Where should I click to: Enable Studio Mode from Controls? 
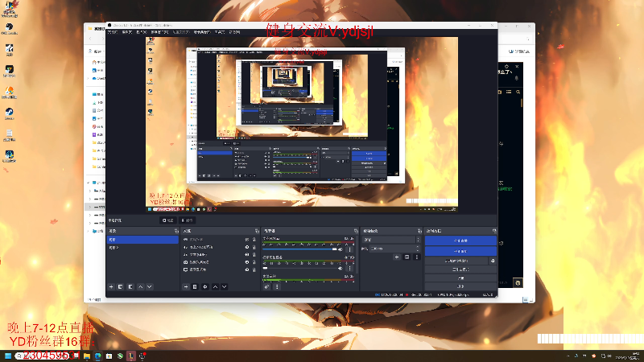[460, 269]
